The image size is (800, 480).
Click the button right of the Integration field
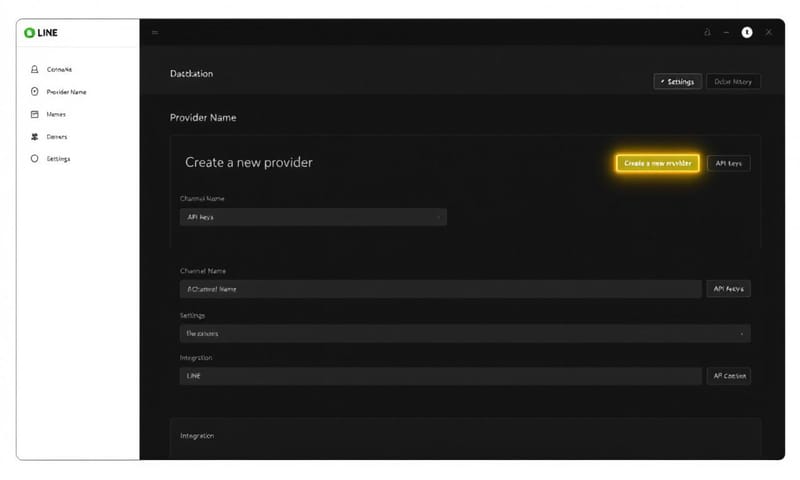pos(728,376)
